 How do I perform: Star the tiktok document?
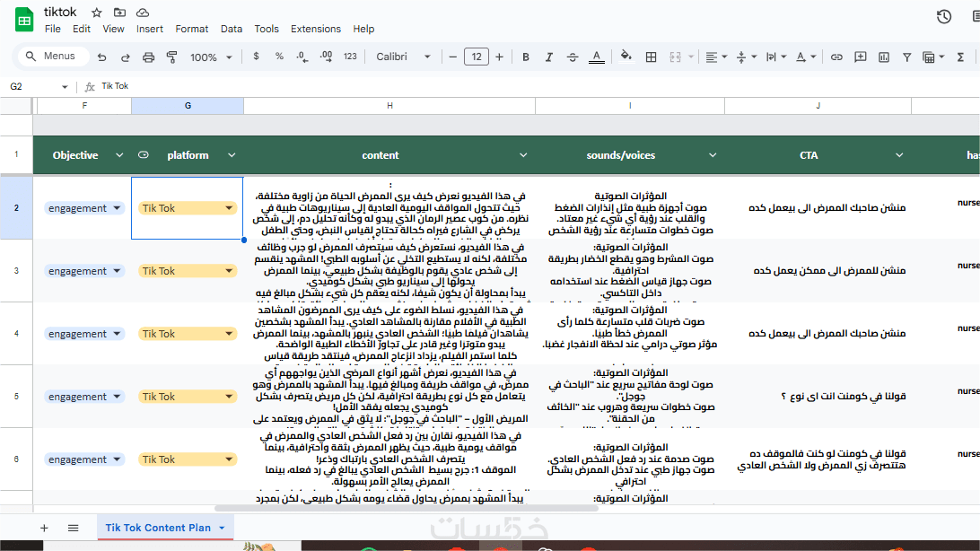tap(96, 13)
